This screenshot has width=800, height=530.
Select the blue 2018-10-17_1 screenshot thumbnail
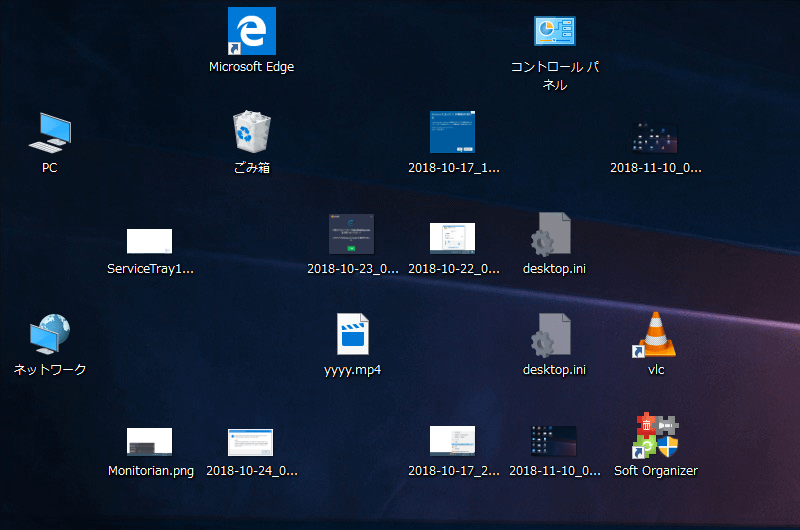coord(453,132)
